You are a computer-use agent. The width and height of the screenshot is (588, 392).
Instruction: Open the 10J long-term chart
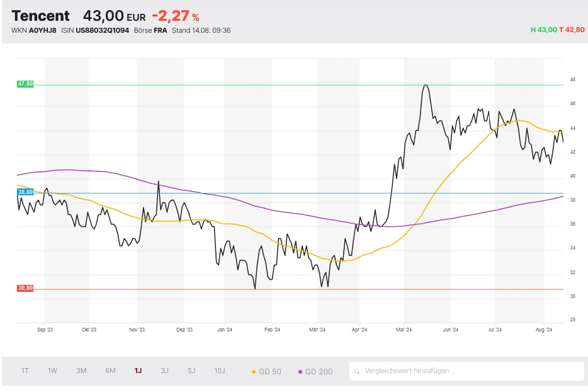[x=219, y=371]
